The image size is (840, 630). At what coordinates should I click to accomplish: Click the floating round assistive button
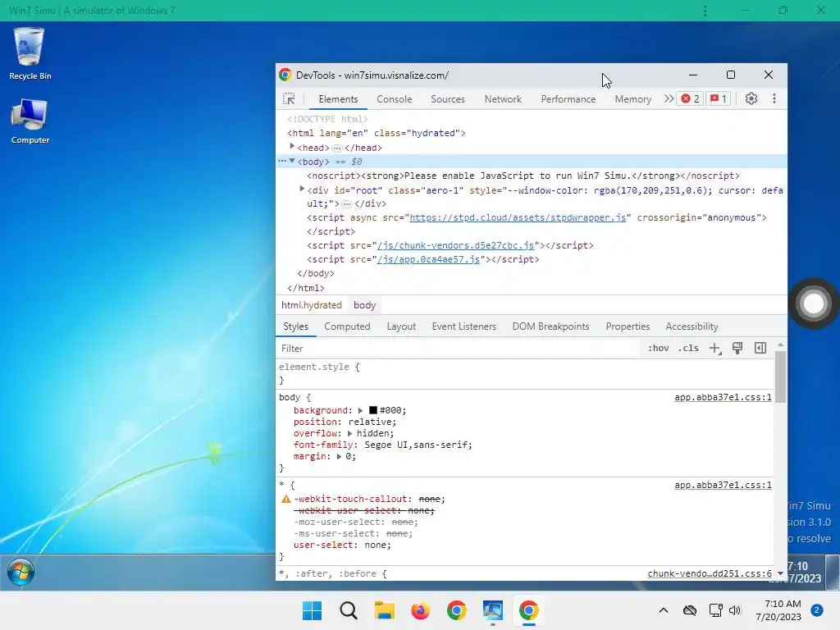814,304
